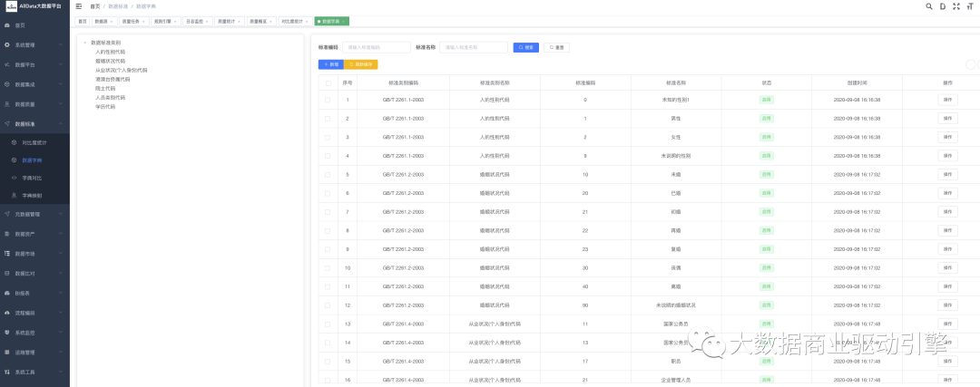This screenshot has width=980, height=387.
Task: Expand the 系统管理 sidebar menu
Action: tap(25, 44)
